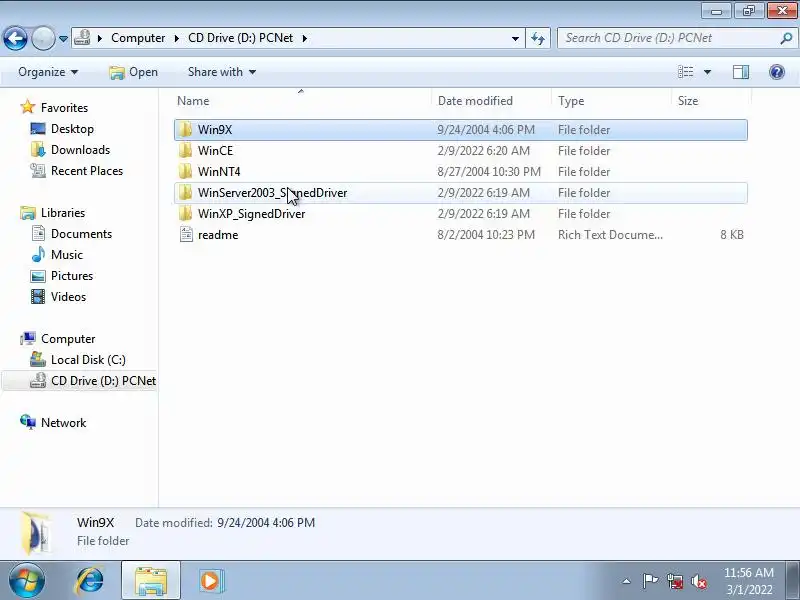The height and width of the screenshot is (600, 800).
Task: Select the Win9X folder icon
Action: click(186, 130)
